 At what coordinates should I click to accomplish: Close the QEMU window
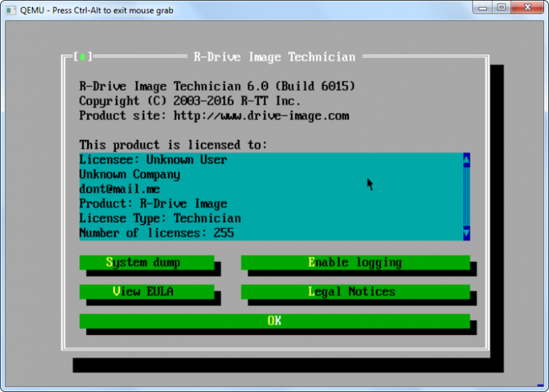(528, 7)
